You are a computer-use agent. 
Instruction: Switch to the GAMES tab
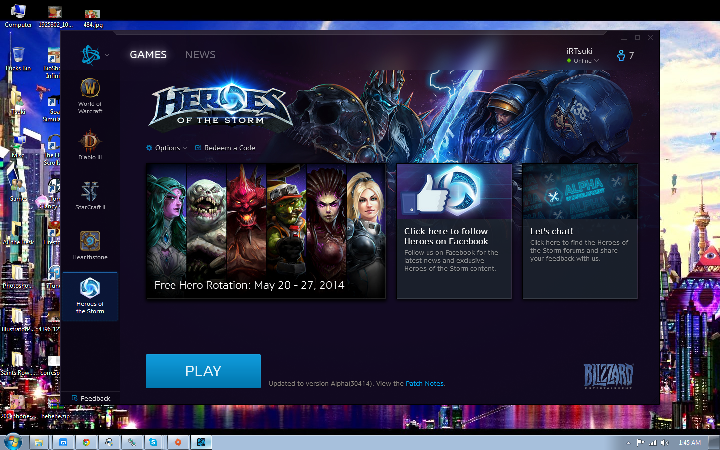pos(148,54)
